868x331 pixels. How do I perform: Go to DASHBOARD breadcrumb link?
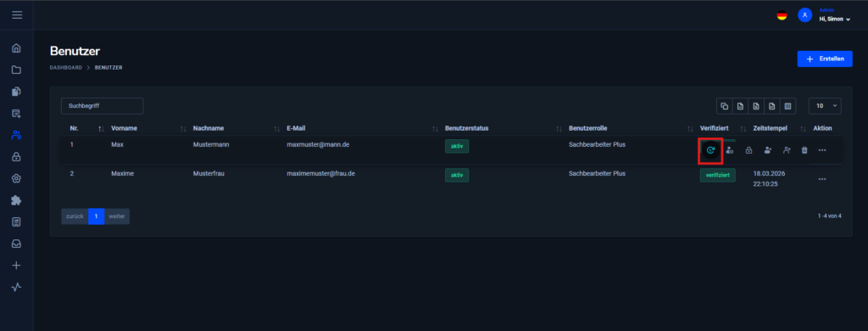(x=66, y=68)
